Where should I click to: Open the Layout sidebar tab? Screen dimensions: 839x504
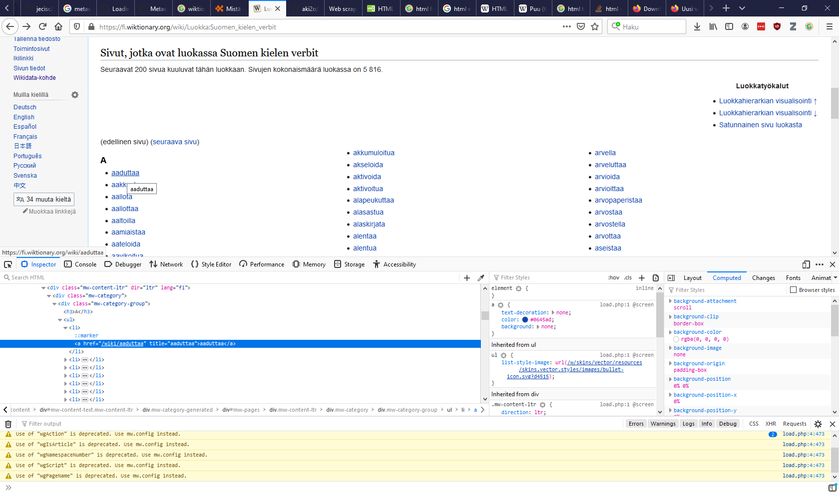pyautogui.click(x=692, y=278)
